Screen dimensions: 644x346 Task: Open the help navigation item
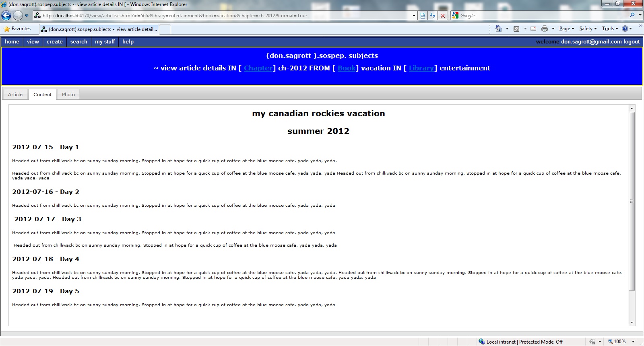(128, 42)
